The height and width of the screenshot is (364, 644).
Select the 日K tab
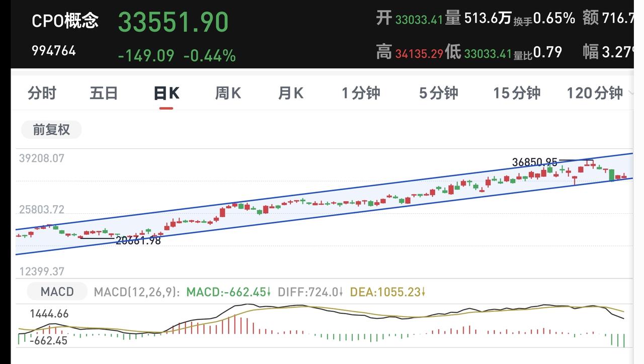coord(167,94)
